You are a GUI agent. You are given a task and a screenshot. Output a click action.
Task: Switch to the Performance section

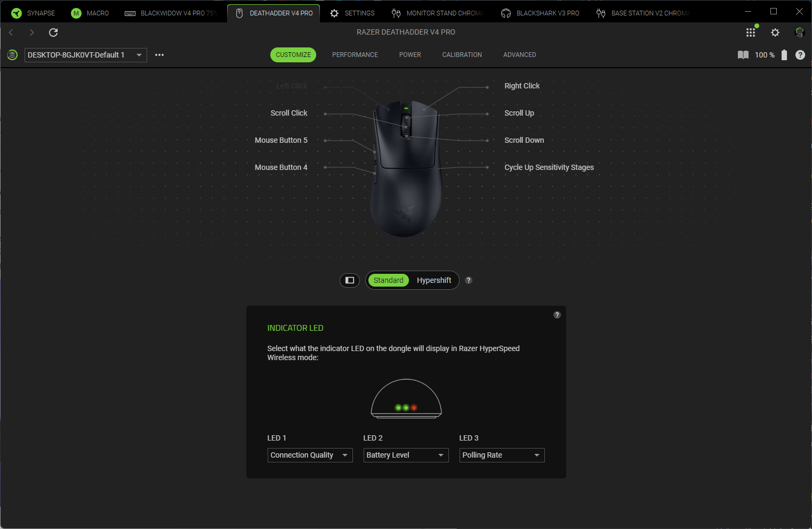(x=355, y=55)
